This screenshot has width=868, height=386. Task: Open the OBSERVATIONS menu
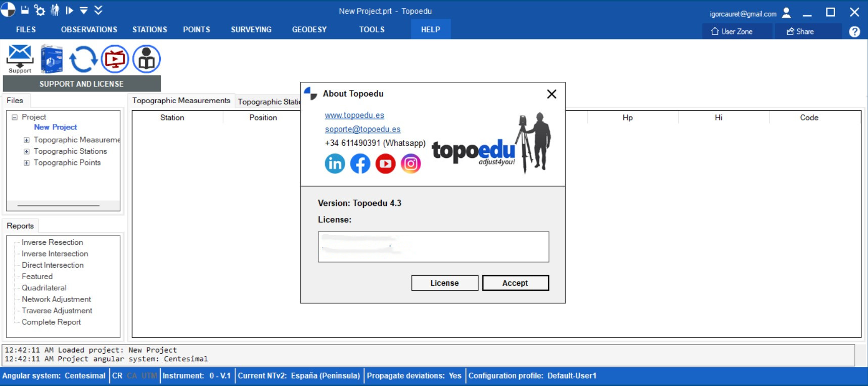(89, 30)
